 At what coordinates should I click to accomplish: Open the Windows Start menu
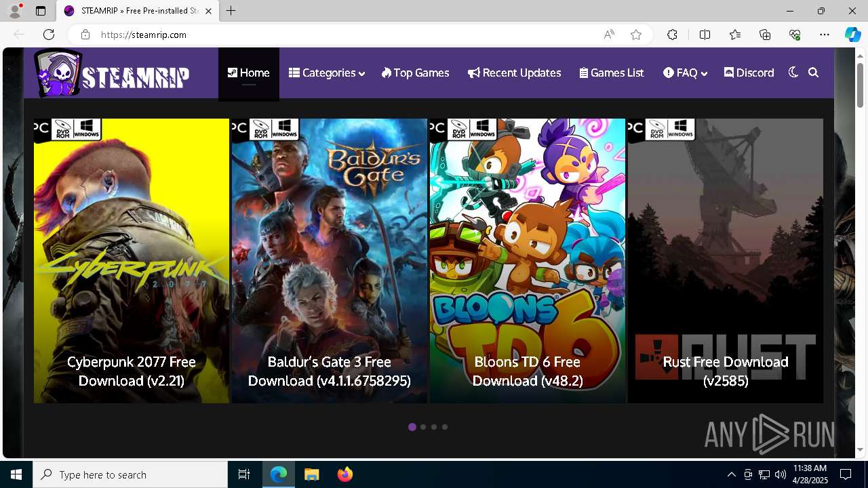tap(16, 474)
